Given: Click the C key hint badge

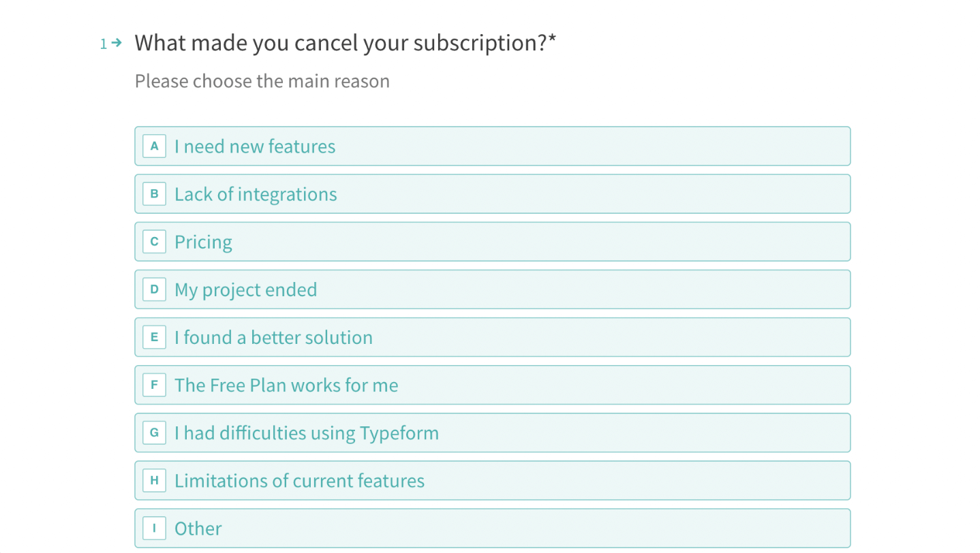Looking at the screenshot, I should [x=154, y=241].
